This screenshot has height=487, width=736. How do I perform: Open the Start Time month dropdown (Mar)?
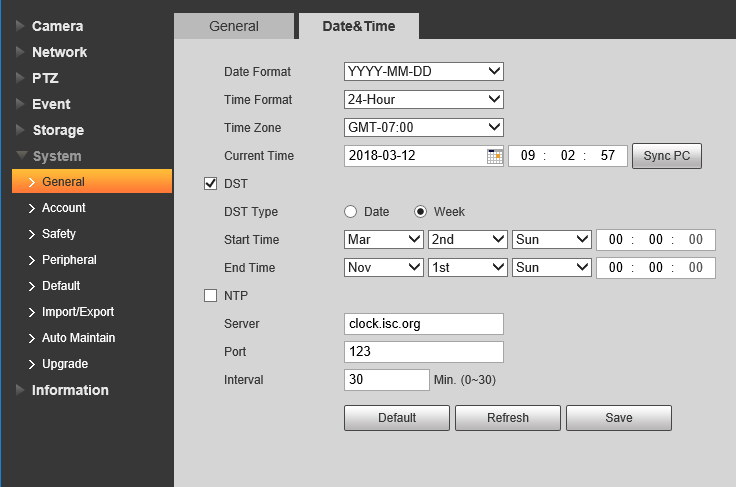[x=384, y=240]
